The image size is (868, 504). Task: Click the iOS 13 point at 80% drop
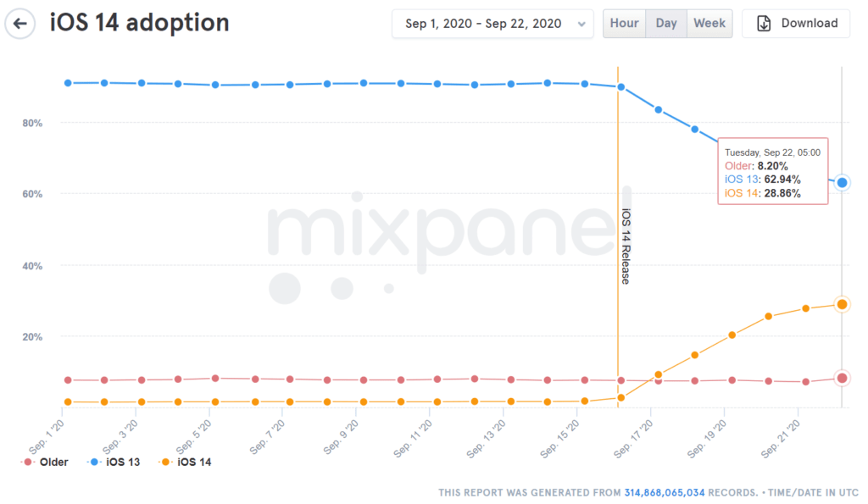694,130
